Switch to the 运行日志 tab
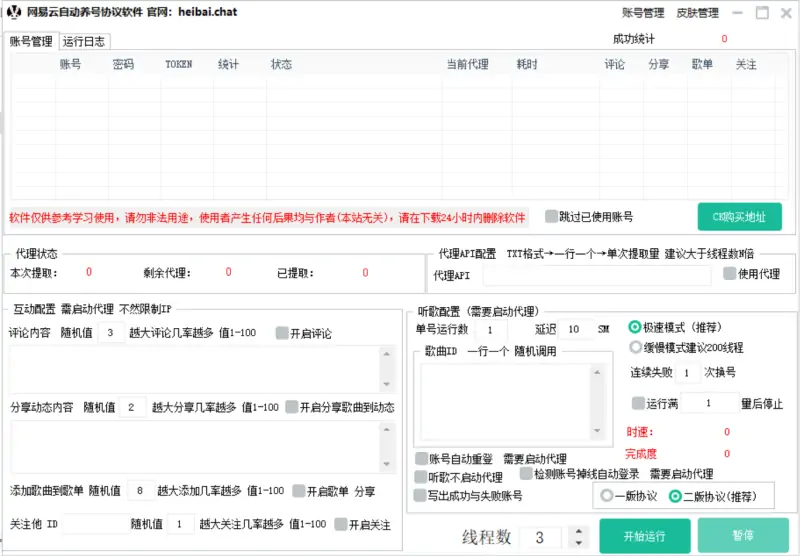This screenshot has width=800, height=556. pyautogui.click(x=85, y=42)
